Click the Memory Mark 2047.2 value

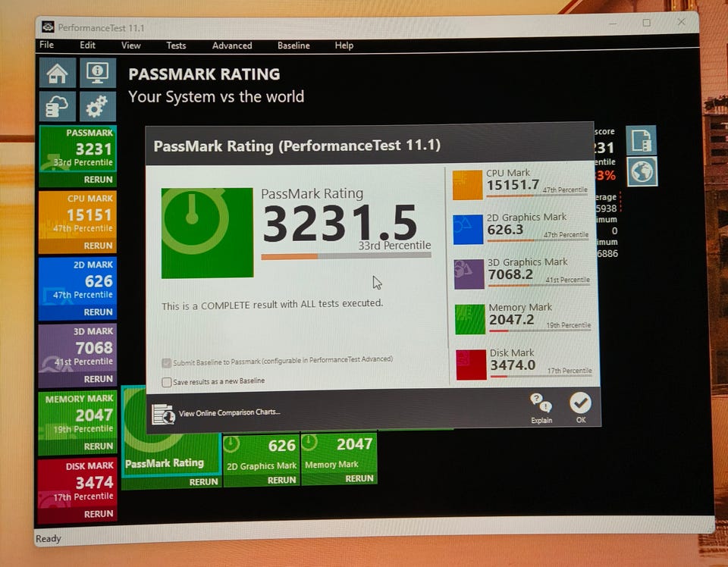[x=512, y=320]
